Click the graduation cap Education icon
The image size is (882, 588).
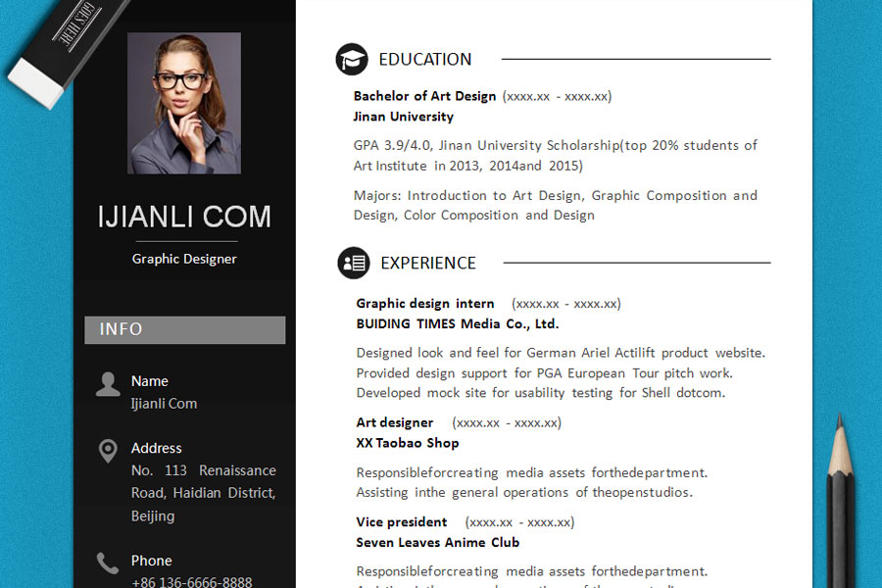tap(352, 60)
